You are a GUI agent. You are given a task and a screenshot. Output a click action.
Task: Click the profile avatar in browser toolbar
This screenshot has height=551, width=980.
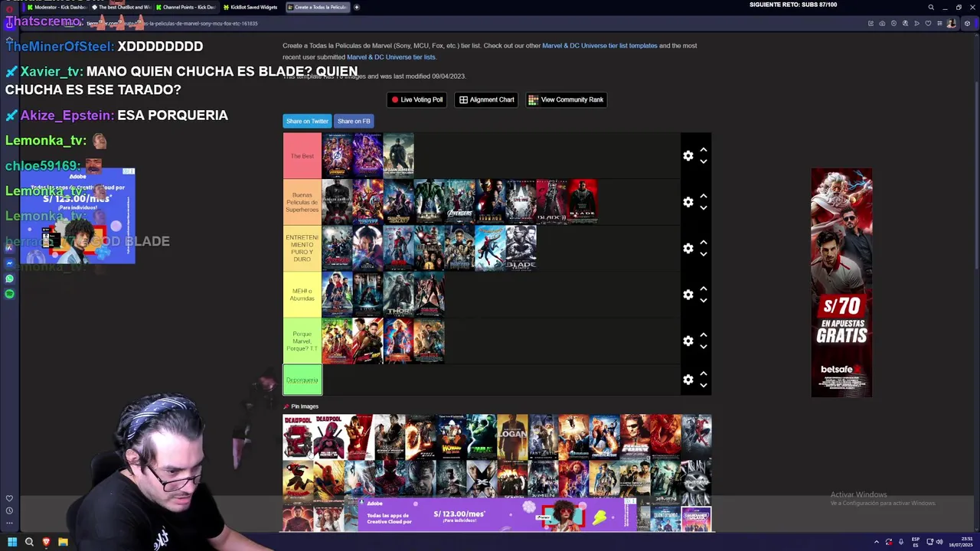pos(951,24)
